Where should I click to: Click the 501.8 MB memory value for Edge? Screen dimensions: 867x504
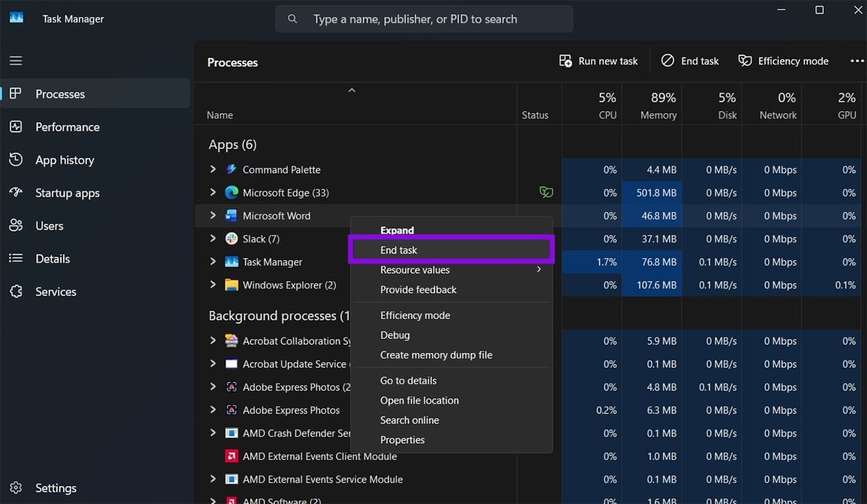coord(656,193)
